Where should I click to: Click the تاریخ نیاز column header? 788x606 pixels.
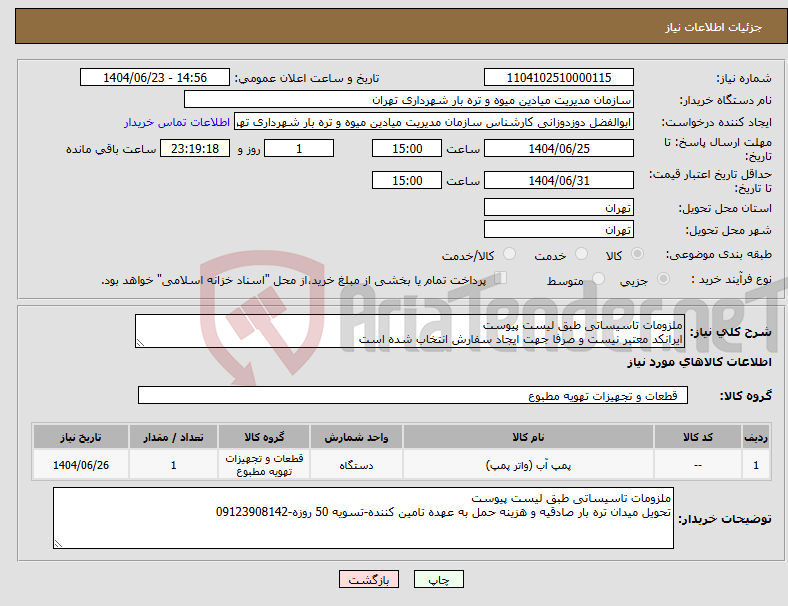click(x=81, y=437)
